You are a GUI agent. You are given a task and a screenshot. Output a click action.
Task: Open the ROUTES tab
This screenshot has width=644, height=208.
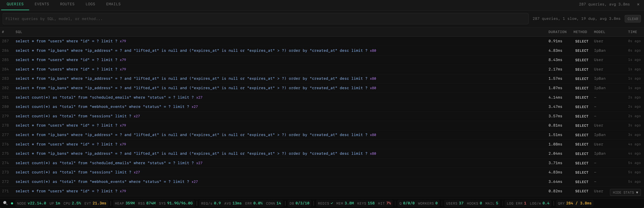click(x=67, y=4)
